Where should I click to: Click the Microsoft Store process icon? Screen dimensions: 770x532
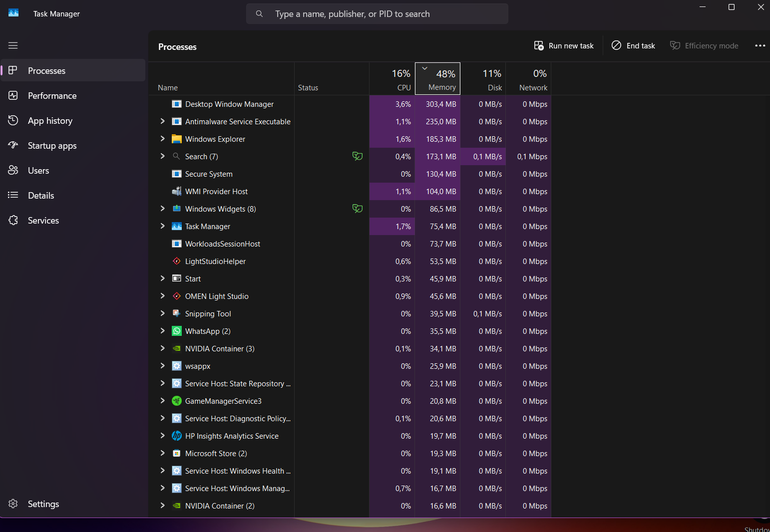pos(177,453)
